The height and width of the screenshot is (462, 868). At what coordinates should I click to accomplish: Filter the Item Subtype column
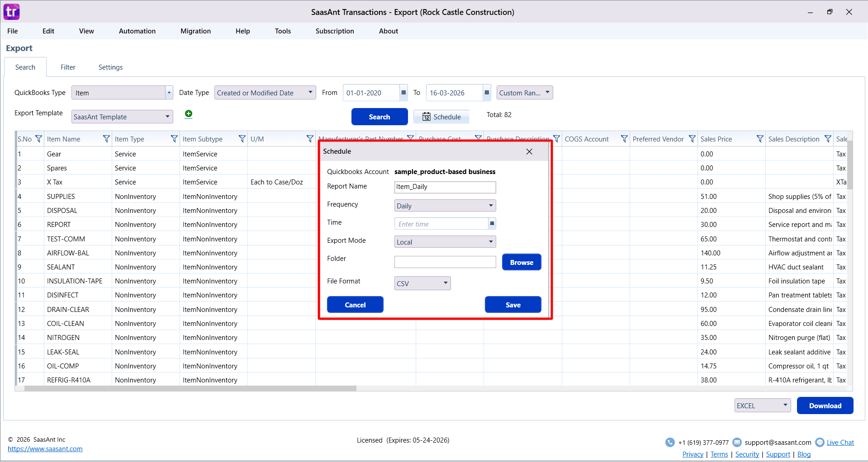(242, 139)
